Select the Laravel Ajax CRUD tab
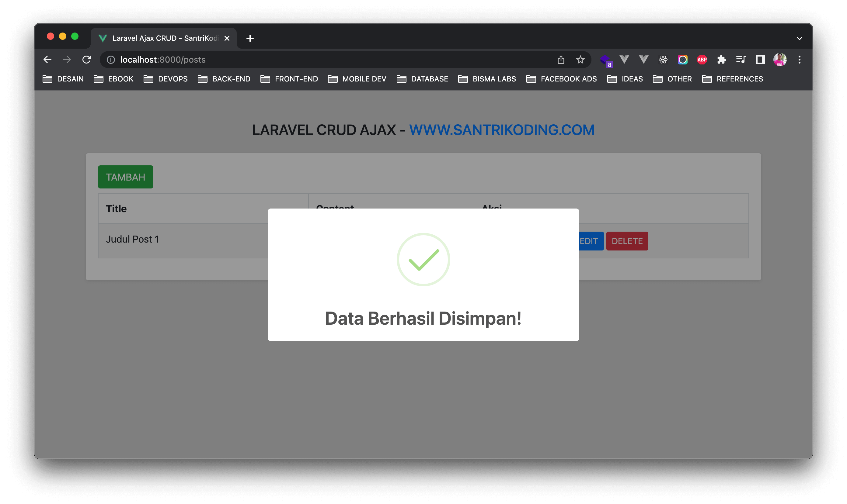This screenshot has width=847, height=504. [163, 38]
